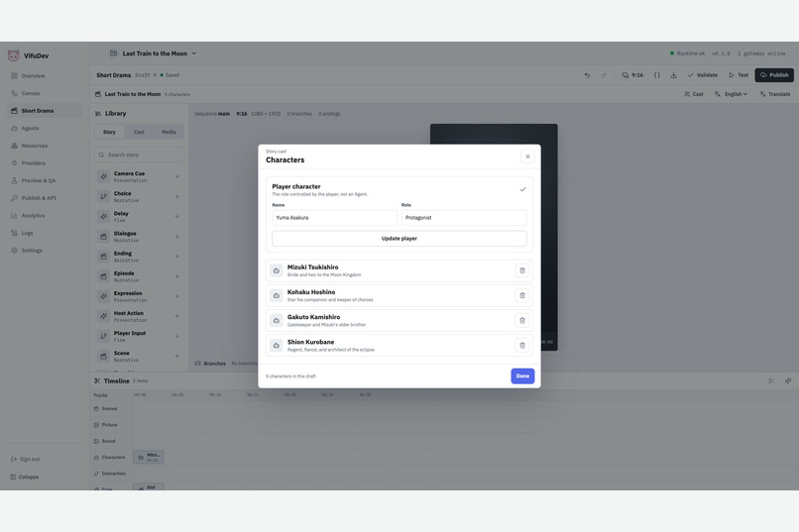
Task: Click the redo icon in the toolbar
Action: coord(604,75)
